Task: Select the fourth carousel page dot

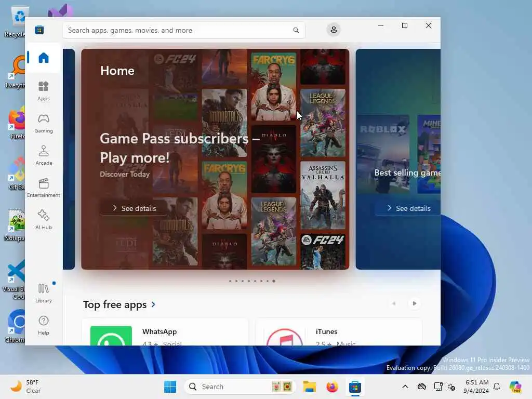Action: (249, 281)
